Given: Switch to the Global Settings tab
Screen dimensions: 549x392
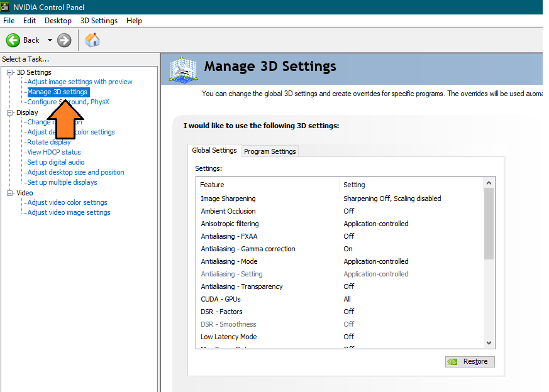Looking at the screenshot, I should (x=214, y=150).
